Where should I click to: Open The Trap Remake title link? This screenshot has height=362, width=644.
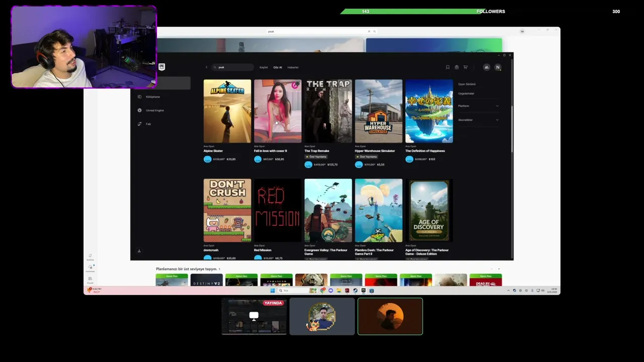point(316,151)
